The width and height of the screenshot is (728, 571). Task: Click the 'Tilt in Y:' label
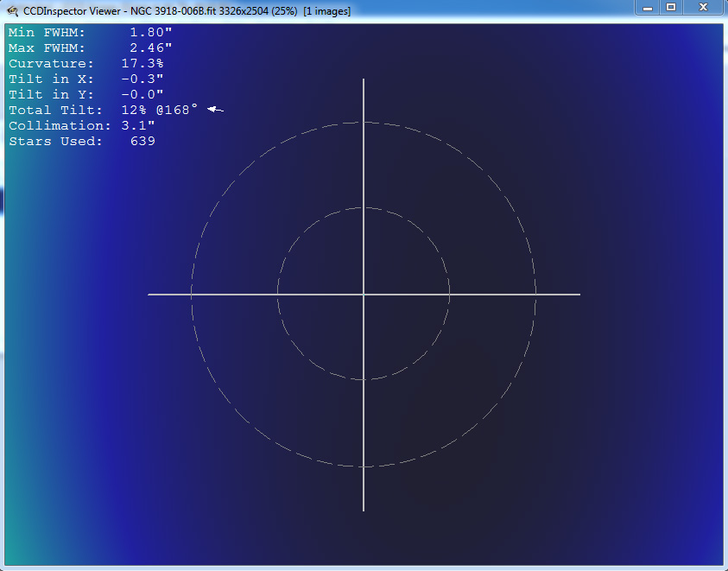(51, 95)
